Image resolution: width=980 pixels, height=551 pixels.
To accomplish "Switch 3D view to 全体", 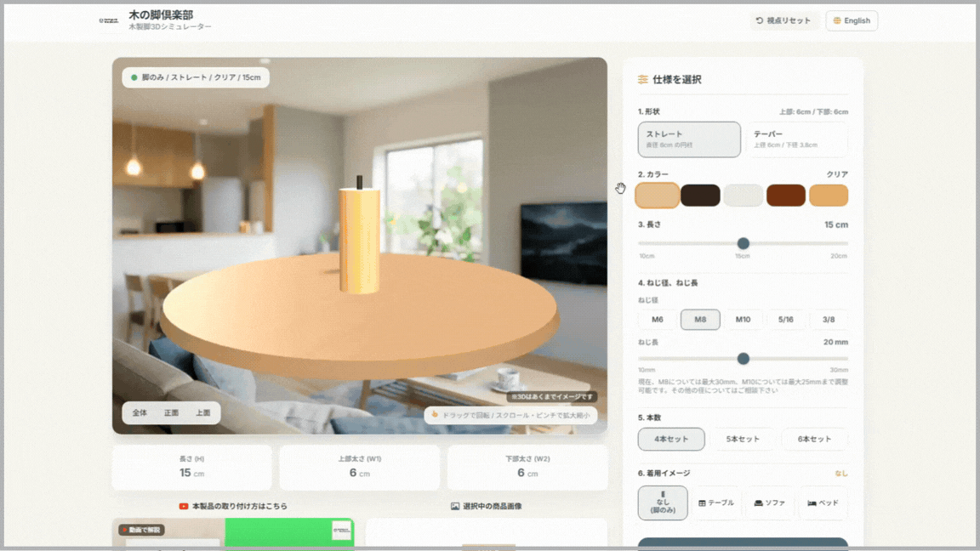I will point(140,413).
